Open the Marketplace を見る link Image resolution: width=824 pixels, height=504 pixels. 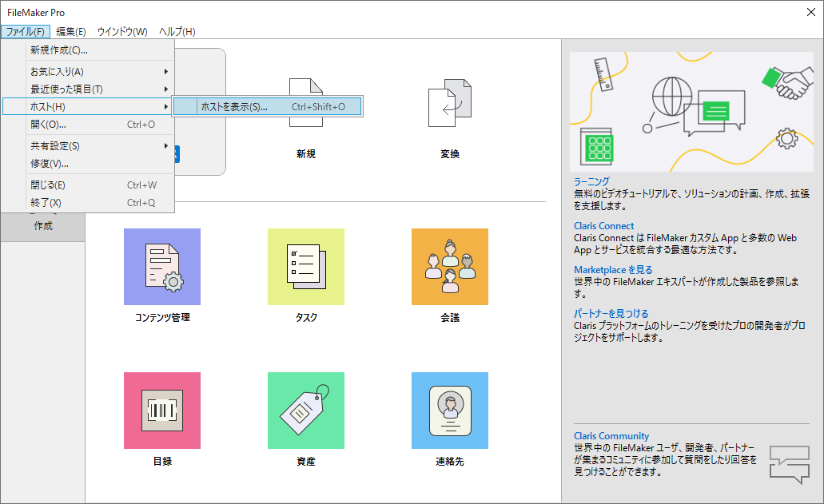point(613,269)
